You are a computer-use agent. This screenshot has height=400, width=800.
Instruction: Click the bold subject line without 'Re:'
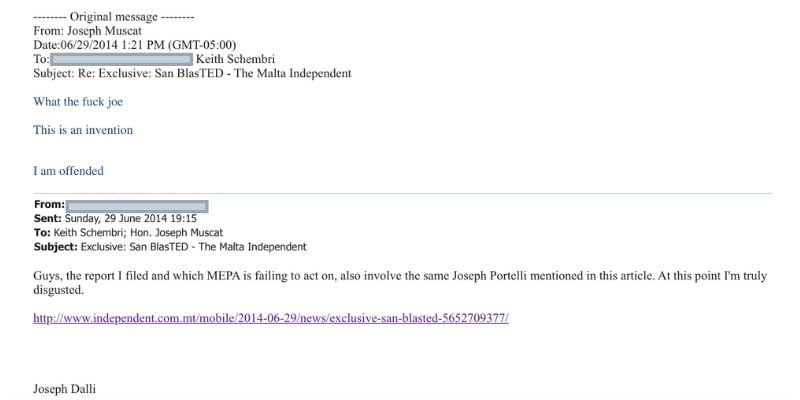(170, 246)
